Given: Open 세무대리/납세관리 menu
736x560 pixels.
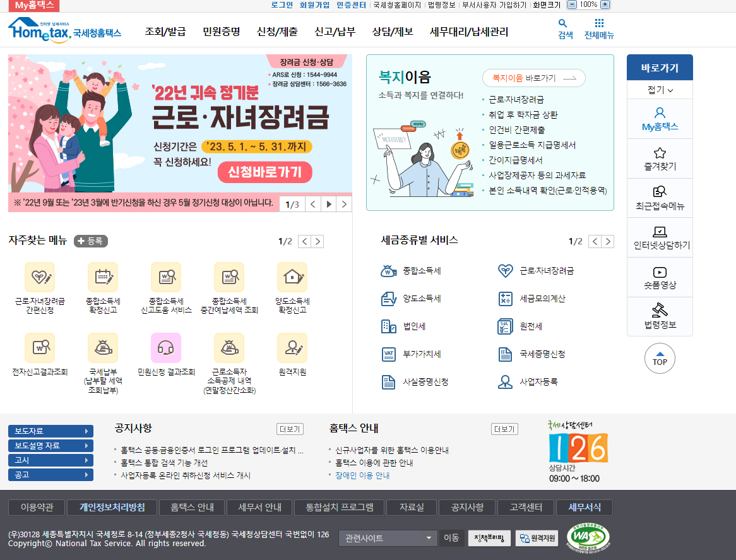Looking at the screenshot, I should point(469,32).
